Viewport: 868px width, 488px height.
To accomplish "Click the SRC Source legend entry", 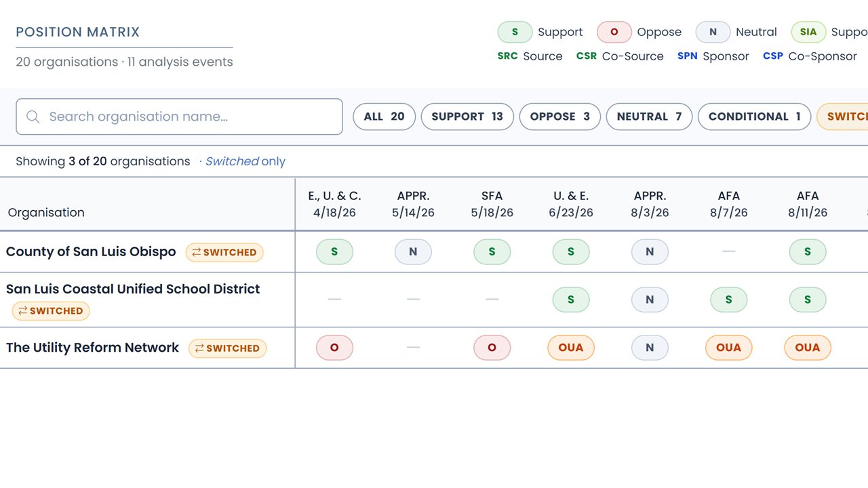I will pyautogui.click(x=530, y=56).
